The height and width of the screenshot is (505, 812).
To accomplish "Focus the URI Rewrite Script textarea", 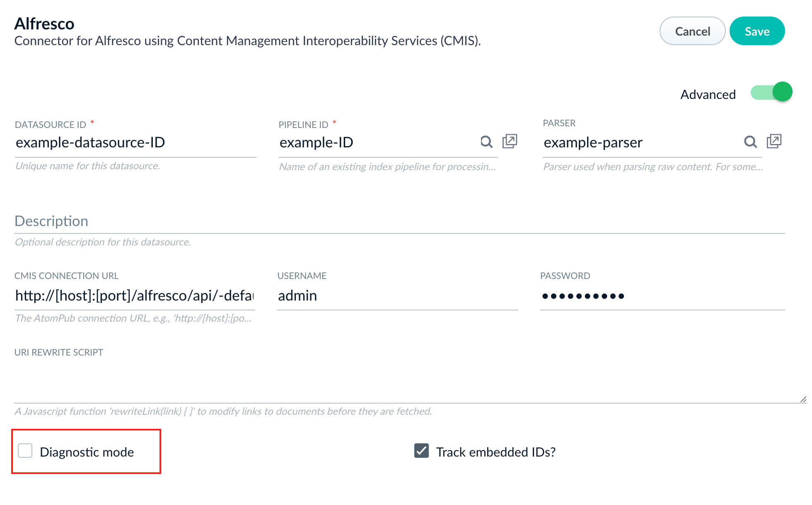I will pyautogui.click(x=410, y=381).
